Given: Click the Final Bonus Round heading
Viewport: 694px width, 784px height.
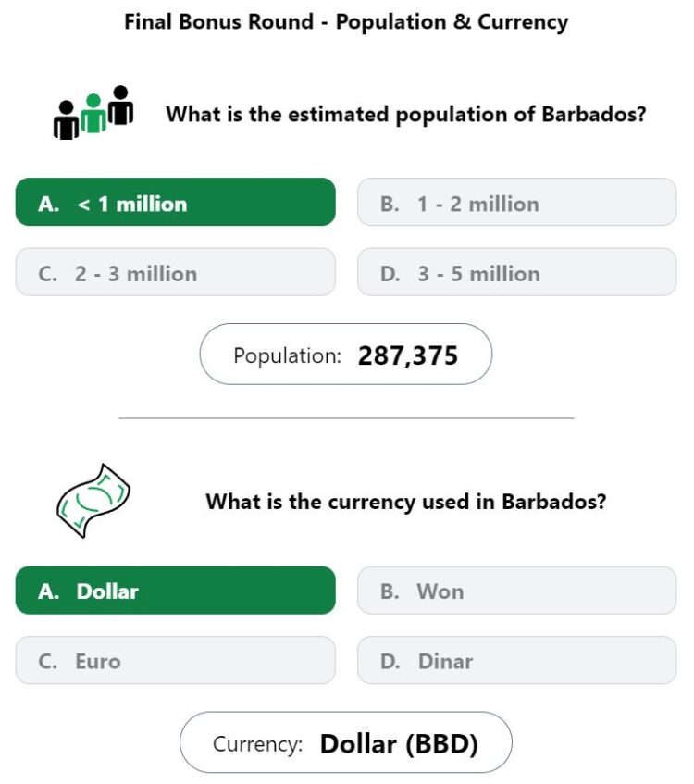Looking at the screenshot, I should pyautogui.click(x=346, y=22).
